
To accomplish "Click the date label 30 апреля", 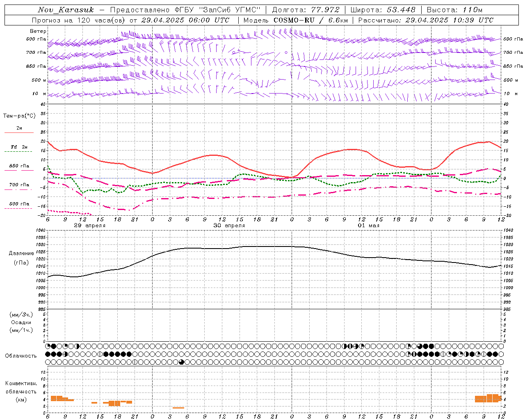I will (229, 226).
